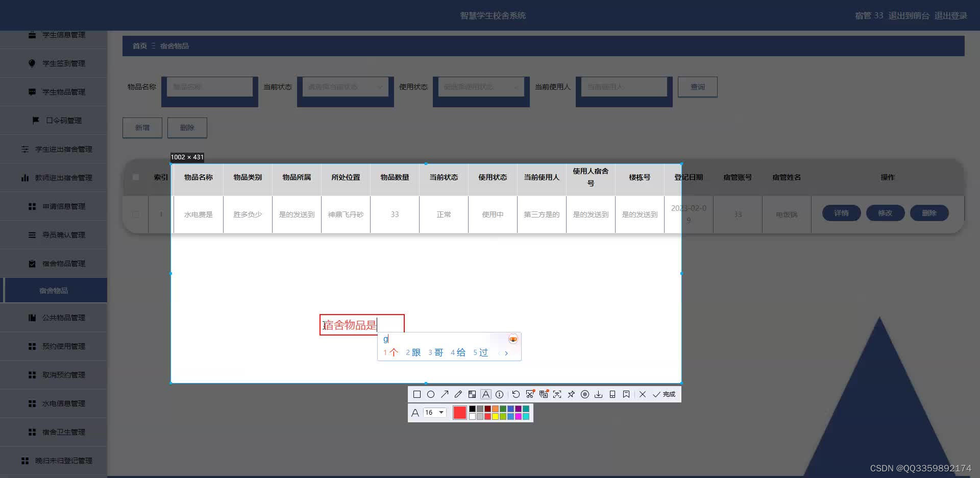This screenshot has width=980, height=478.
Task: Click the OCR text recognition icon
Action: [x=557, y=394]
